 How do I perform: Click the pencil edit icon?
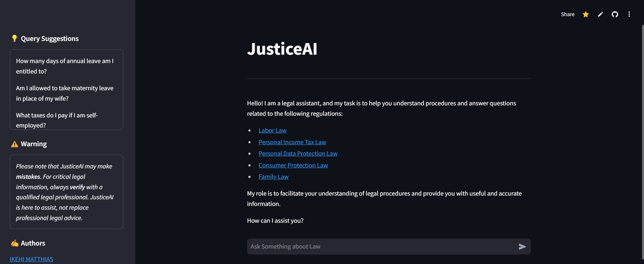tap(600, 14)
